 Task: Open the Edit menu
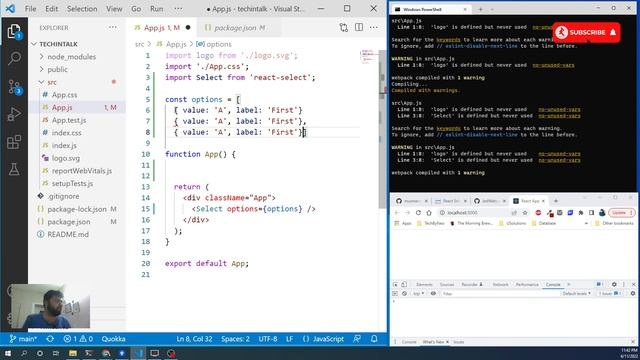pos(51,9)
